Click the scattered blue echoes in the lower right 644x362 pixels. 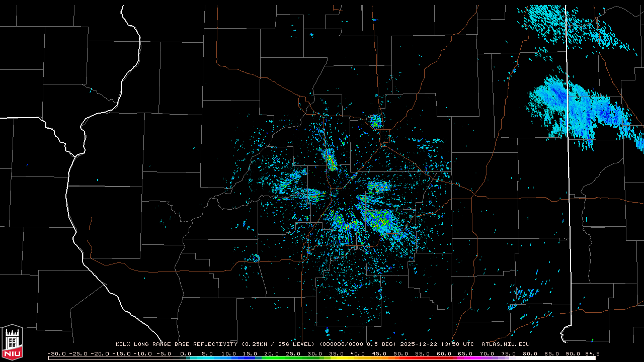point(523,297)
